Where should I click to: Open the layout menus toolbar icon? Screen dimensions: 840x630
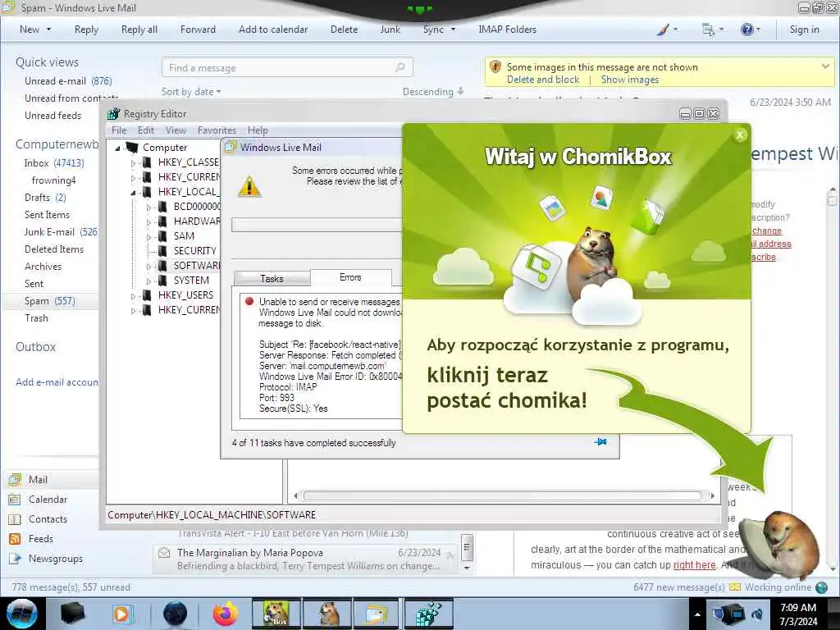point(708,30)
